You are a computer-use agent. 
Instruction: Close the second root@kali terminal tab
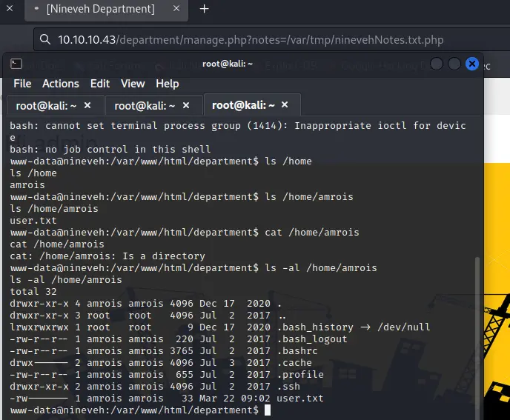click(x=186, y=105)
